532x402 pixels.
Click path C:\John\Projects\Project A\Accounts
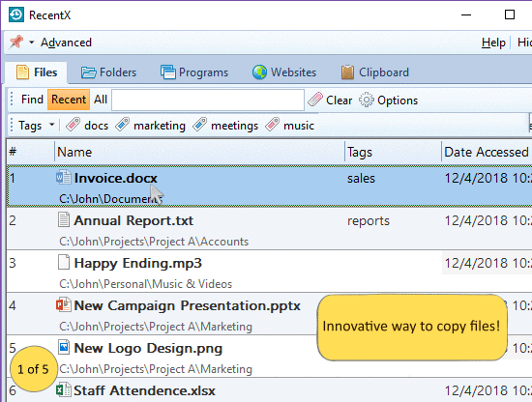tap(154, 242)
